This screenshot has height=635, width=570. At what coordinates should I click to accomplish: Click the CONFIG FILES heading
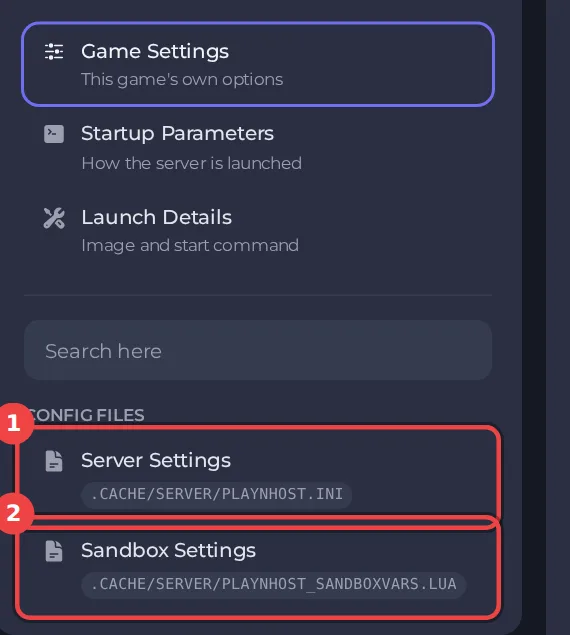tap(87, 415)
